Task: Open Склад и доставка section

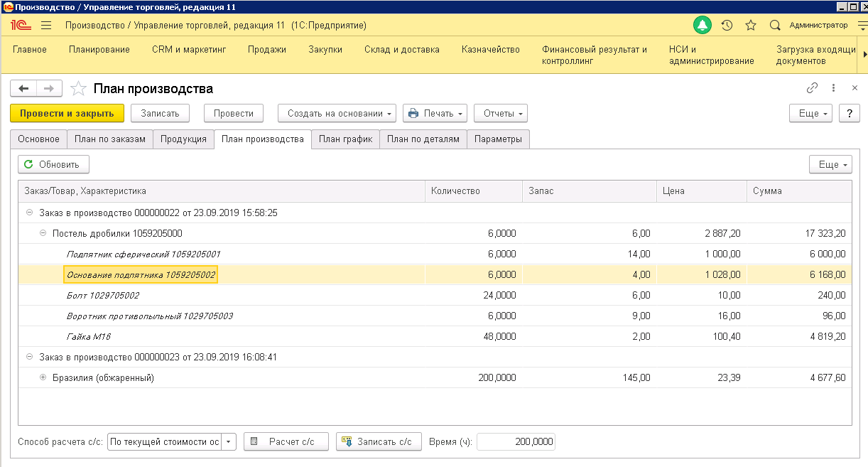Action: [x=402, y=50]
